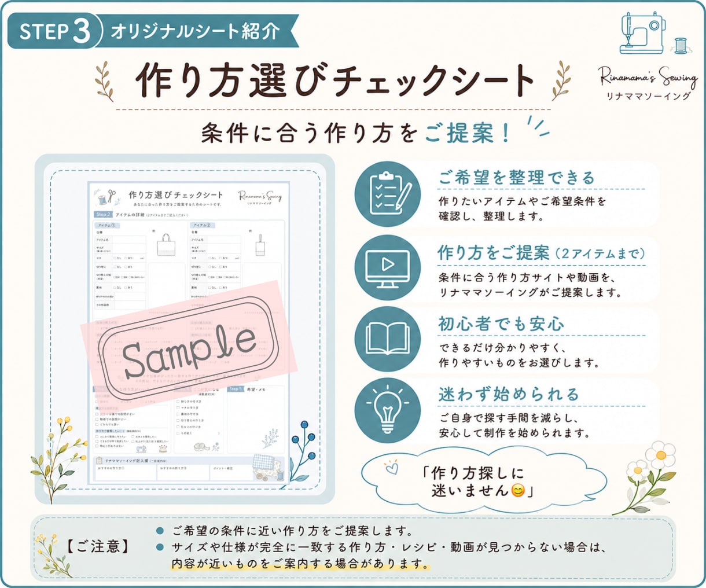Tick the Dカンの付け方 checkbox on the sheet

point(178,427)
